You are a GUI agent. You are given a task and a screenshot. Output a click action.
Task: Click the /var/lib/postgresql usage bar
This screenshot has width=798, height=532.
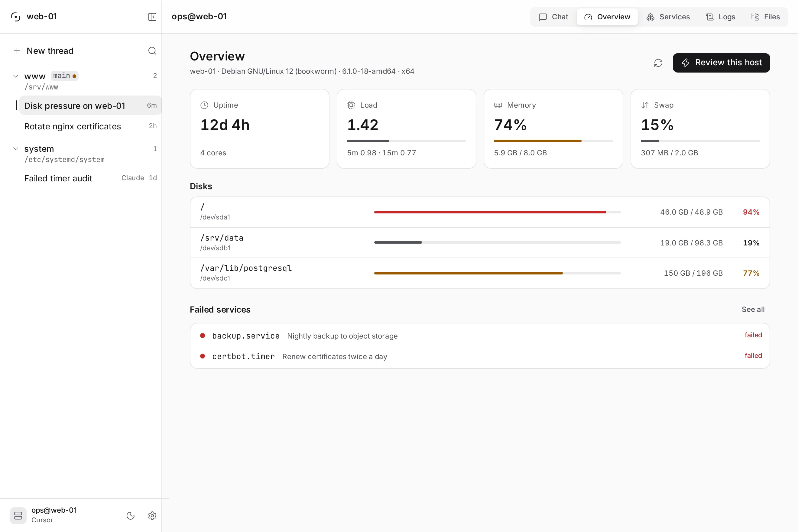coord(498,273)
